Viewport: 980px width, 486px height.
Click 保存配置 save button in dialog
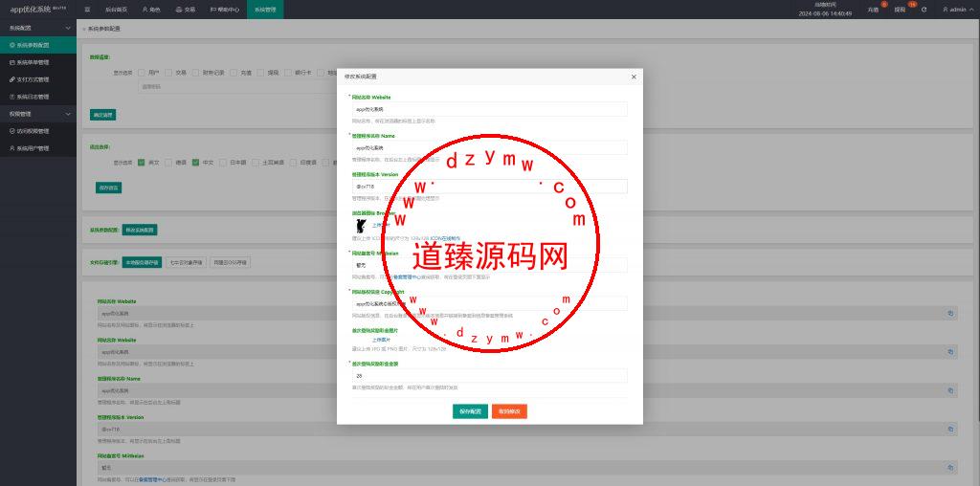[470, 411]
